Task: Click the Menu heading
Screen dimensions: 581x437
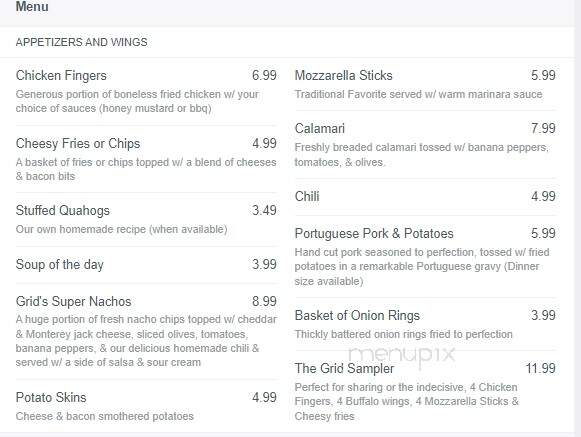Action: [32, 6]
